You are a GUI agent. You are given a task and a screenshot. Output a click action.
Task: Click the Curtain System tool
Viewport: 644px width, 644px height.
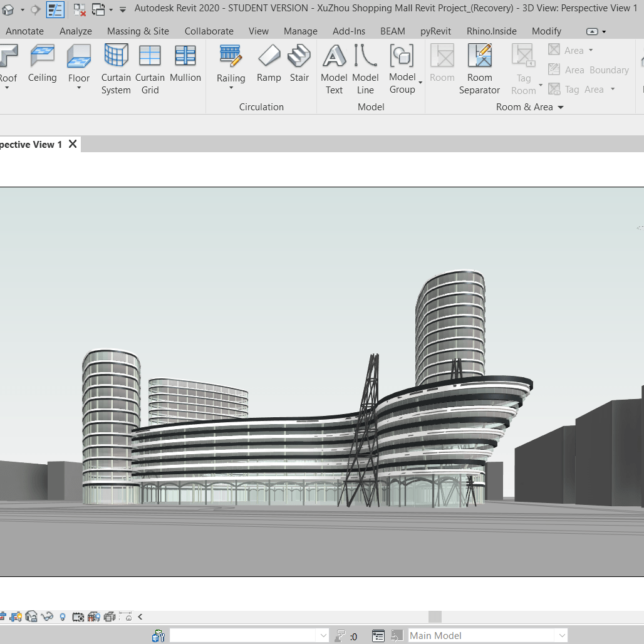click(x=116, y=68)
